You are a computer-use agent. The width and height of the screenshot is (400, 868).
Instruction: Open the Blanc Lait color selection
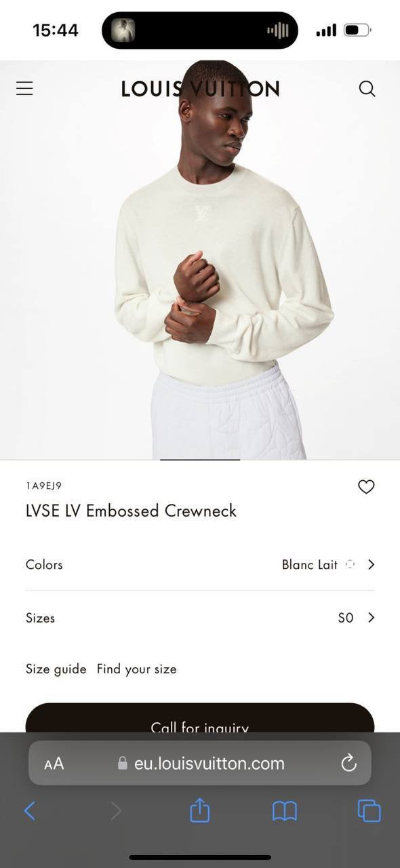[310, 564]
